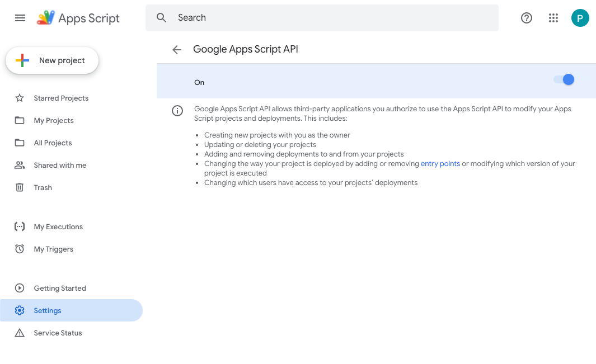Open My Executions panel

(58, 226)
